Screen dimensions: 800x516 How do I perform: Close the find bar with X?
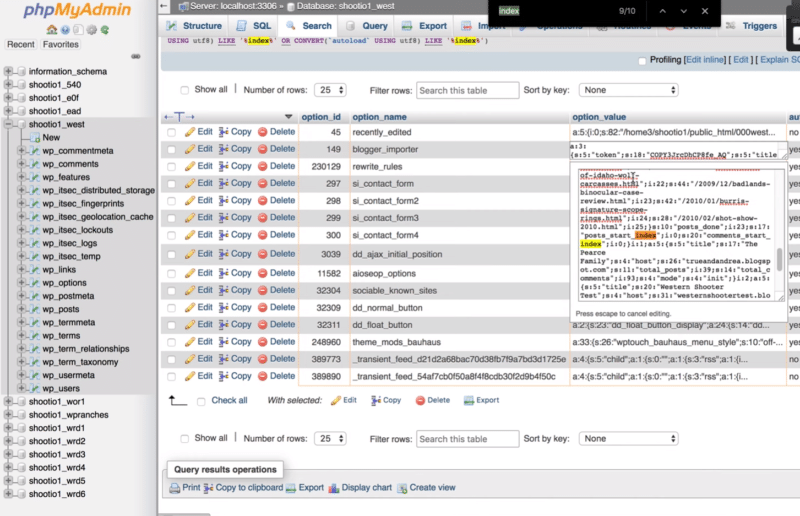click(705, 11)
